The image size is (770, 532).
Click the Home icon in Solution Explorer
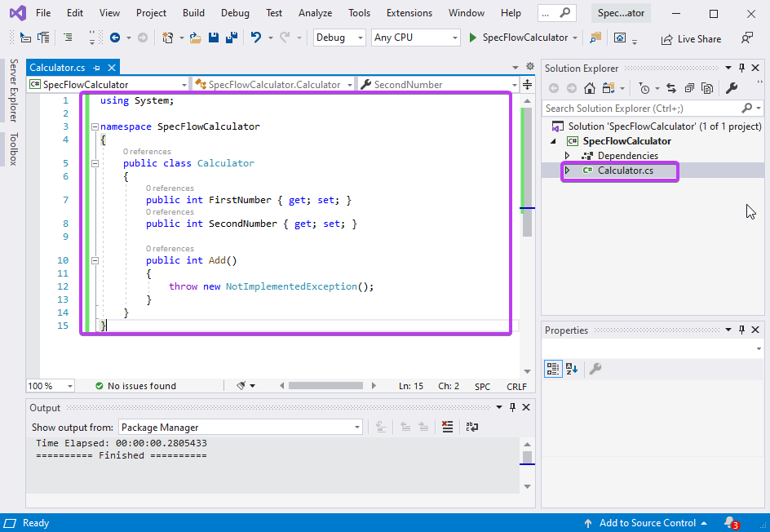[589, 88]
